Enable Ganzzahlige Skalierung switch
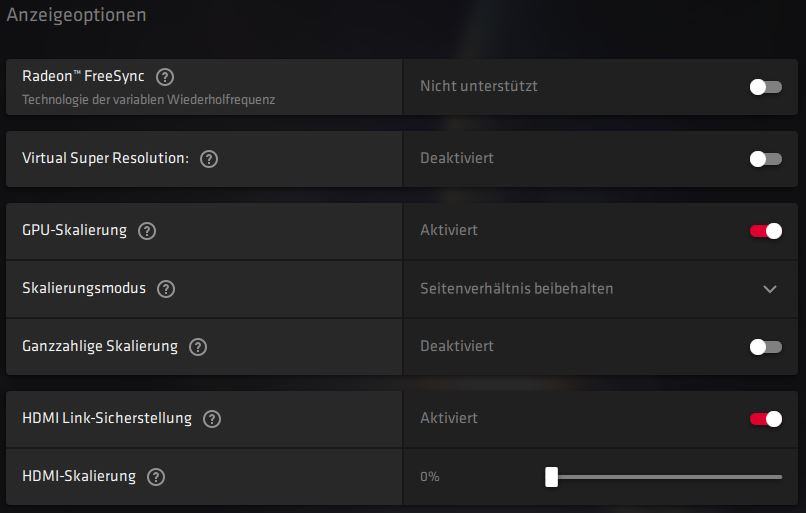Image resolution: width=806 pixels, height=513 pixels. (765, 347)
